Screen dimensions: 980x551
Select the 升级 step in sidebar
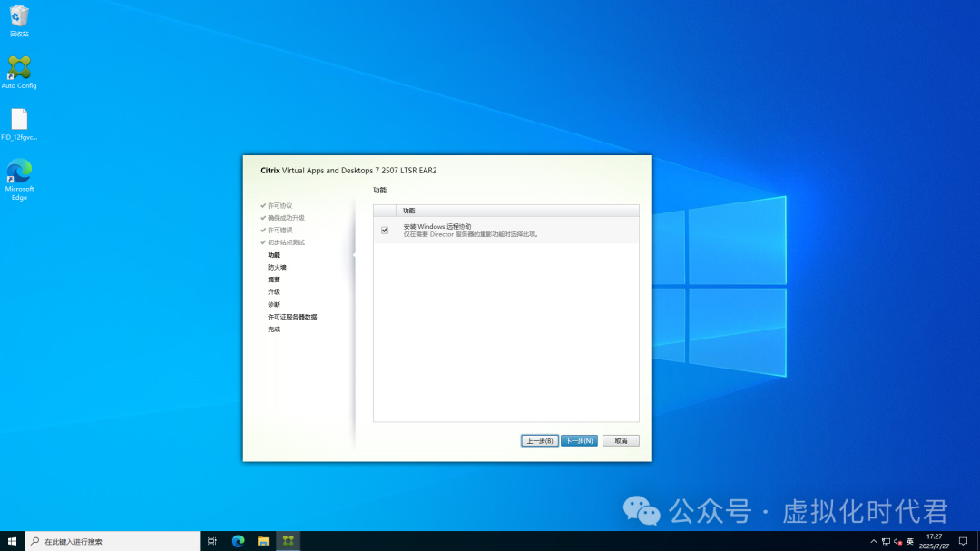point(274,292)
